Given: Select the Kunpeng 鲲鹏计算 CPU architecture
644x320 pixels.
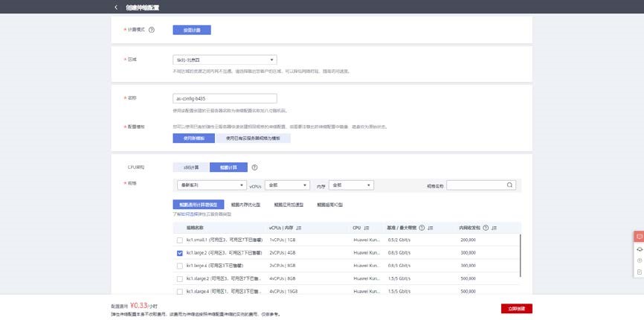Looking at the screenshot, I should point(228,167).
